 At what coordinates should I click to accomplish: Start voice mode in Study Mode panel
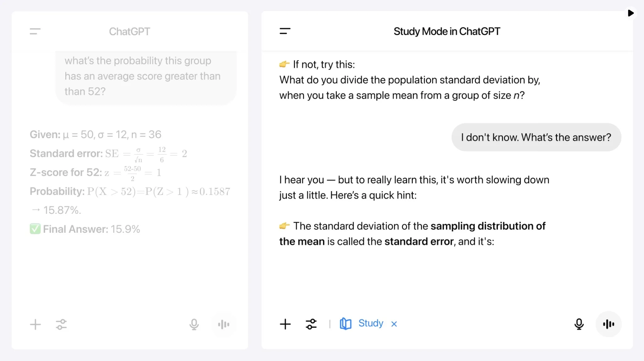609,324
